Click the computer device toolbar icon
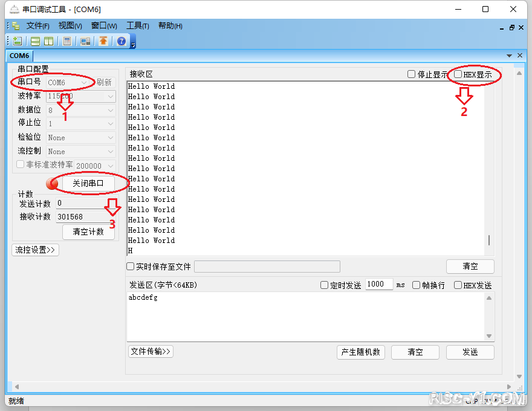Viewport: 532px width, 411px height. click(x=85, y=41)
